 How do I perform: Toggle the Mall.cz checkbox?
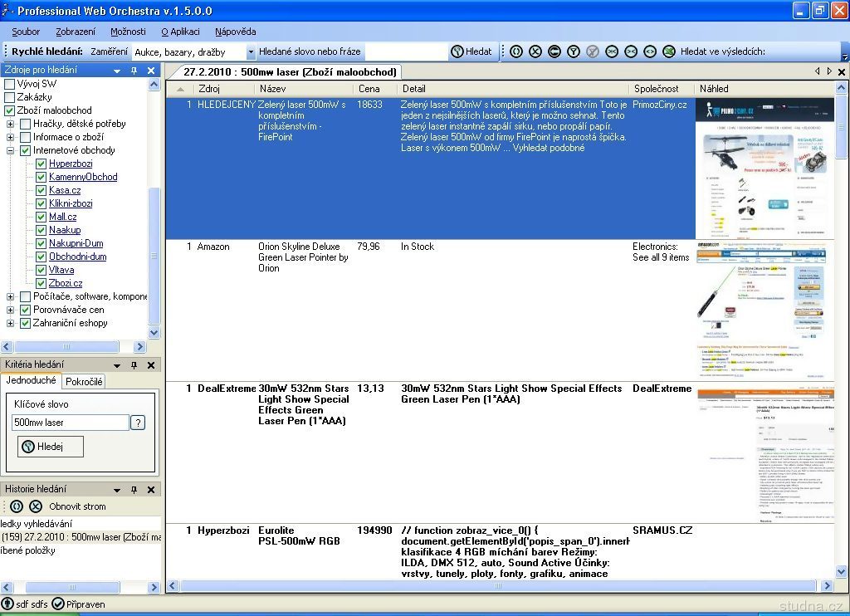[41, 217]
